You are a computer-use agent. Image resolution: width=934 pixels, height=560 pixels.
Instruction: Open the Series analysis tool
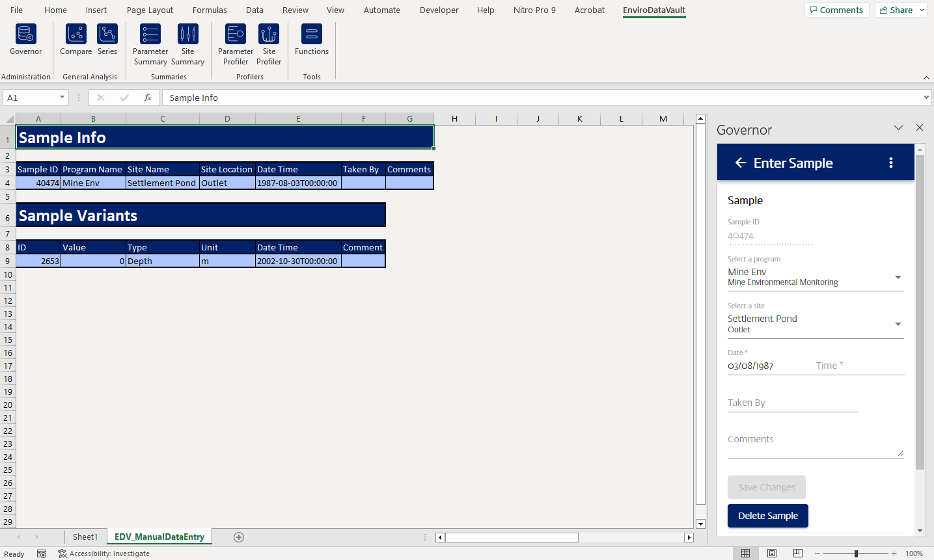coord(107,40)
